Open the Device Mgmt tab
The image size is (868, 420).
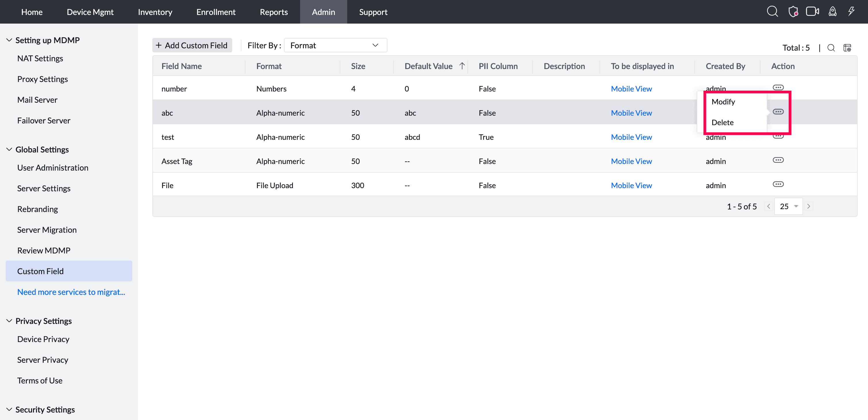pyautogui.click(x=90, y=12)
